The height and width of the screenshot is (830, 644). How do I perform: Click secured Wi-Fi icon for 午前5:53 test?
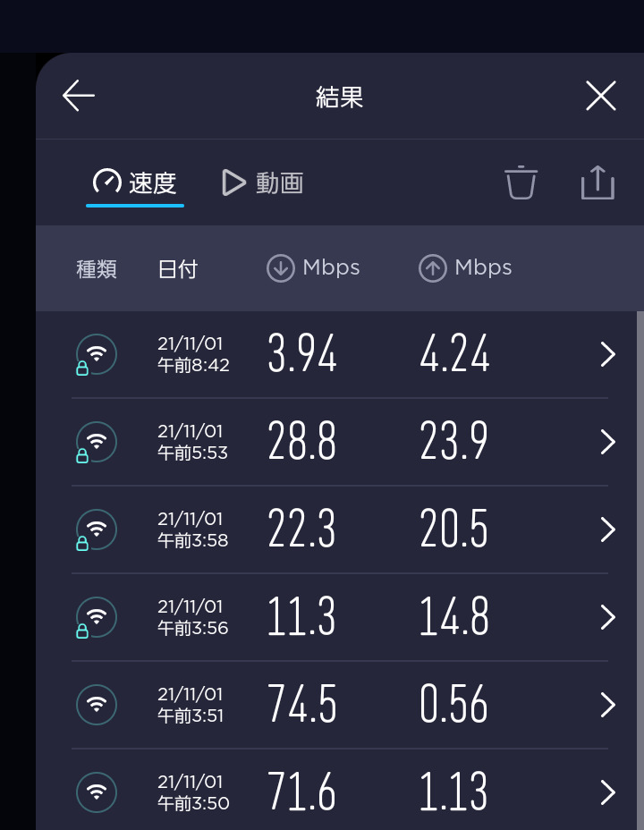pyautogui.click(x=96, y=442)
